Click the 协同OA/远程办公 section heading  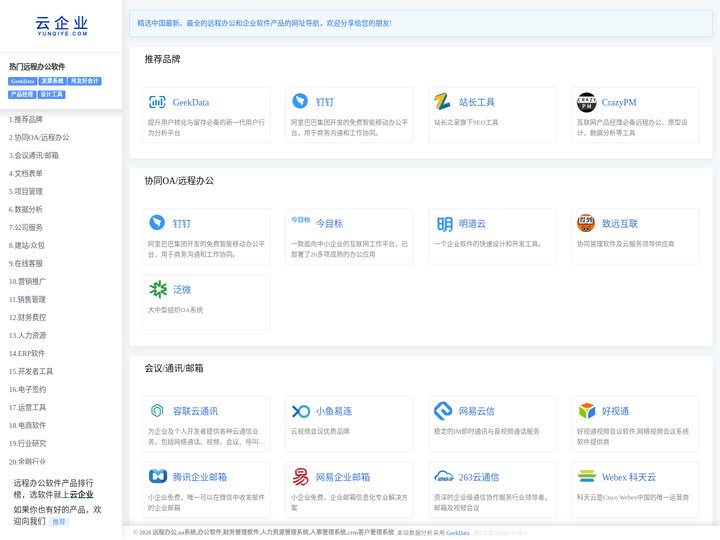click(179, 180)
